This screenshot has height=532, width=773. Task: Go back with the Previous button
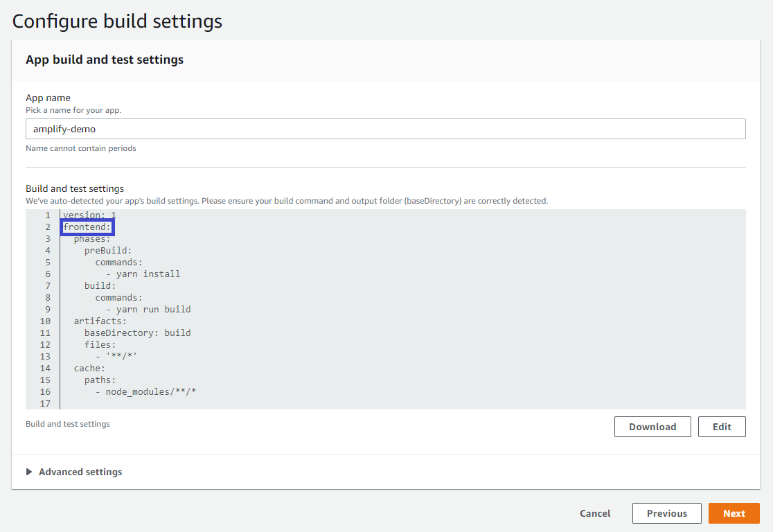[x=666, y=513]
